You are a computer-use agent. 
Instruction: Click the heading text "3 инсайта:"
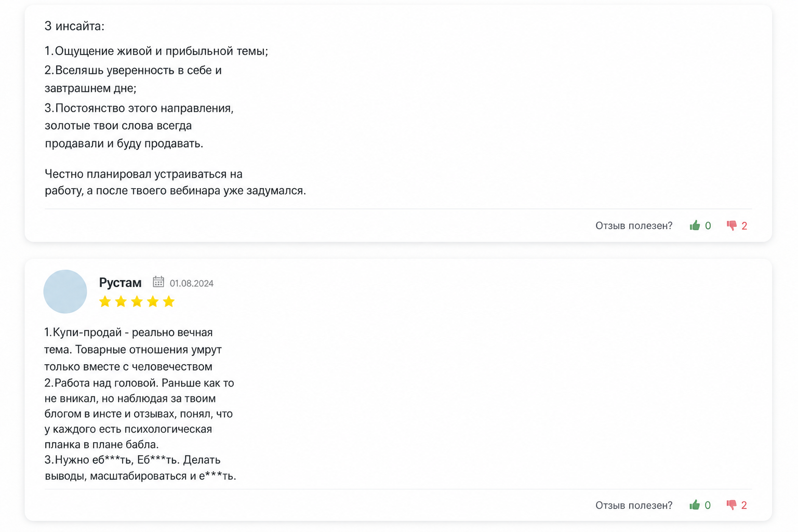pos(74,26)
